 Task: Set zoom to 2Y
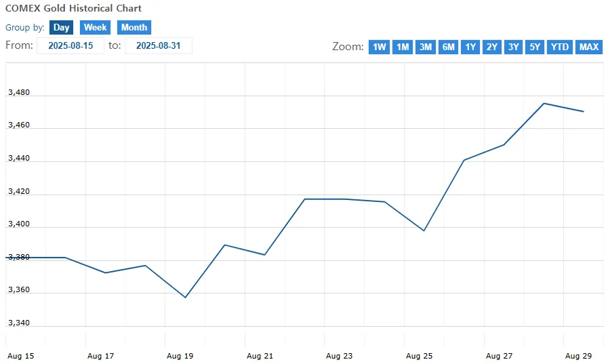point(491,47)
